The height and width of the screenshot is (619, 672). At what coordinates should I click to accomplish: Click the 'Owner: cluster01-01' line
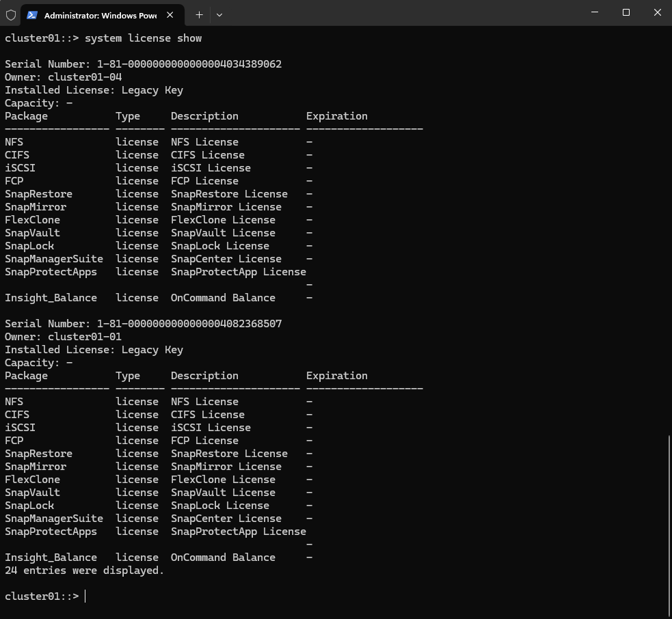point(64,337)
